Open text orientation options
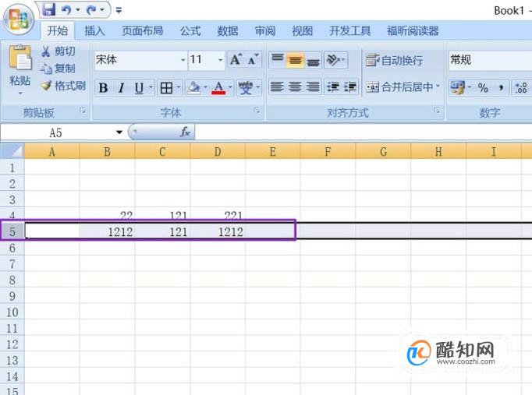532x395 pixels. pos(335,60)
